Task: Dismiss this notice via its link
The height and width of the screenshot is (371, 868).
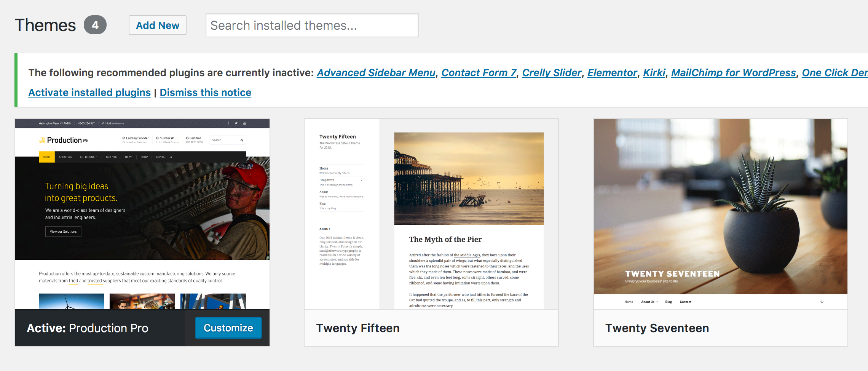Action: (x=206, y=93)
